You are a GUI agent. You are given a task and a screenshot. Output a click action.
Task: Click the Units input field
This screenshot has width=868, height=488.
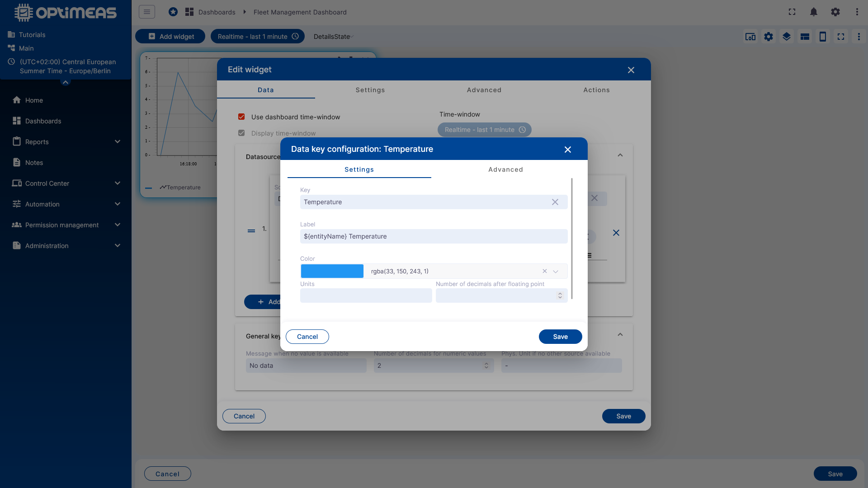(366, 296)
